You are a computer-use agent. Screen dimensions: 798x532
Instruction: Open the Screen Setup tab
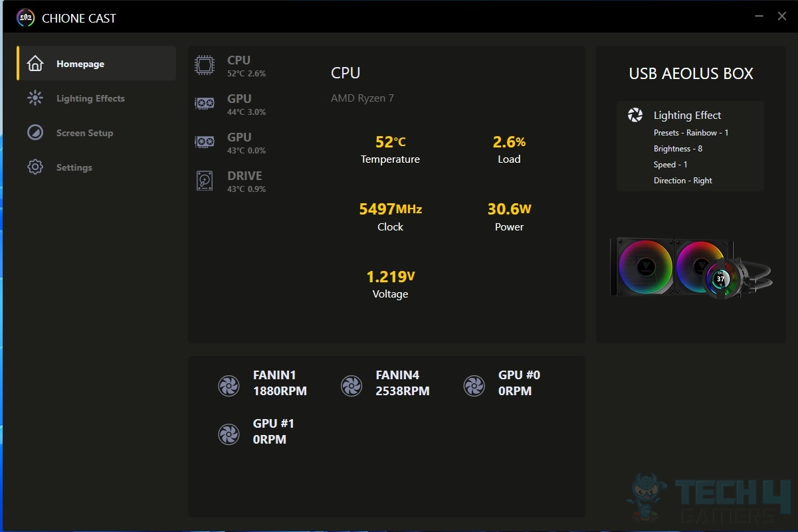(x=96, y=133)
